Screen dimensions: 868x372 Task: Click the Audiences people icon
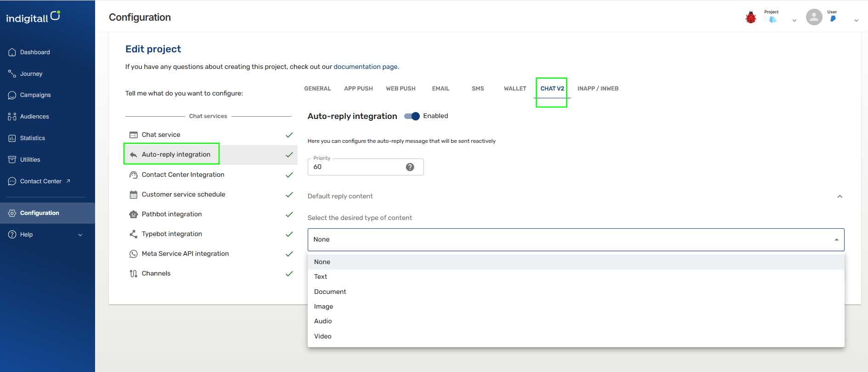pyautogui.click(x=12, y=117)
